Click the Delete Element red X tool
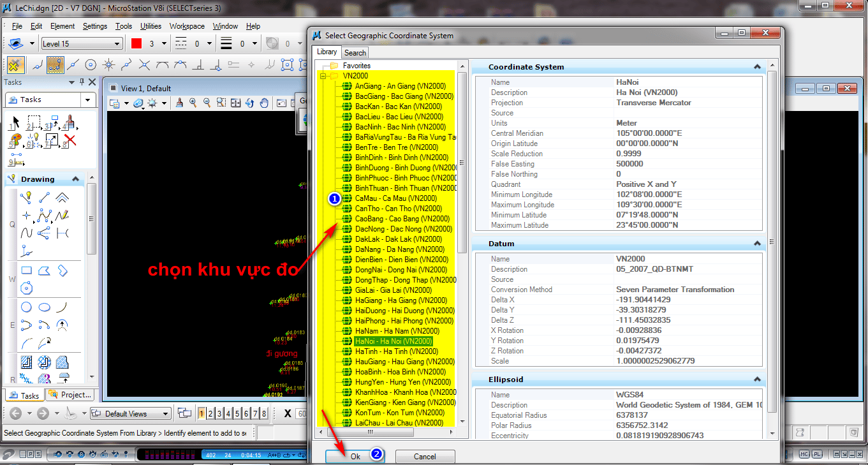The width and height of the screenshot is (868, 465). [70, 140]
